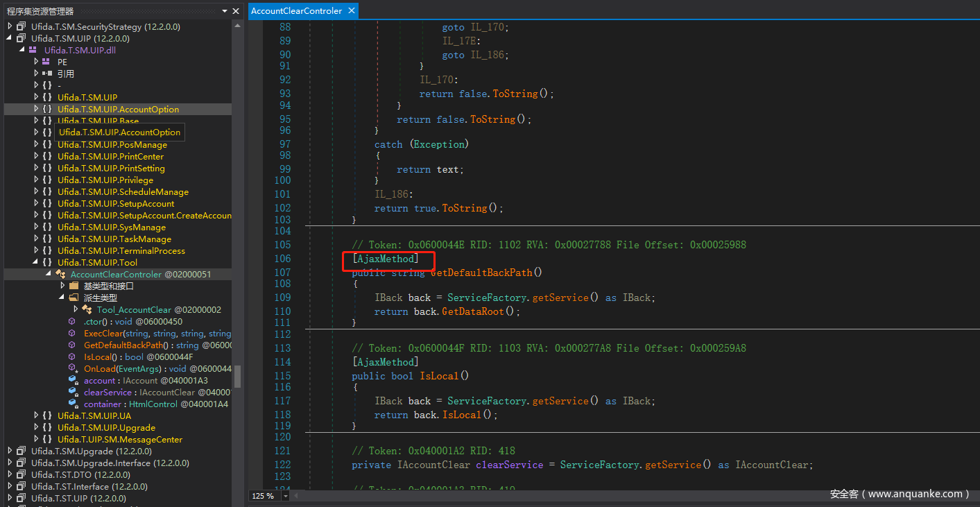This screenshot has height=507, width=980.
Task: Click the tree panel vertical scrollbar thumb
Action: tap(237, 376)
